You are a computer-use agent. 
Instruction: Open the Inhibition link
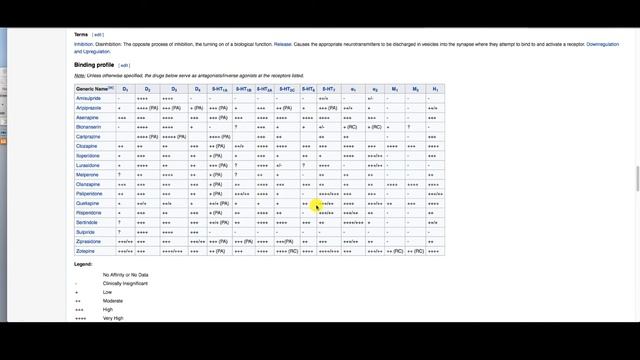point(83,44)
